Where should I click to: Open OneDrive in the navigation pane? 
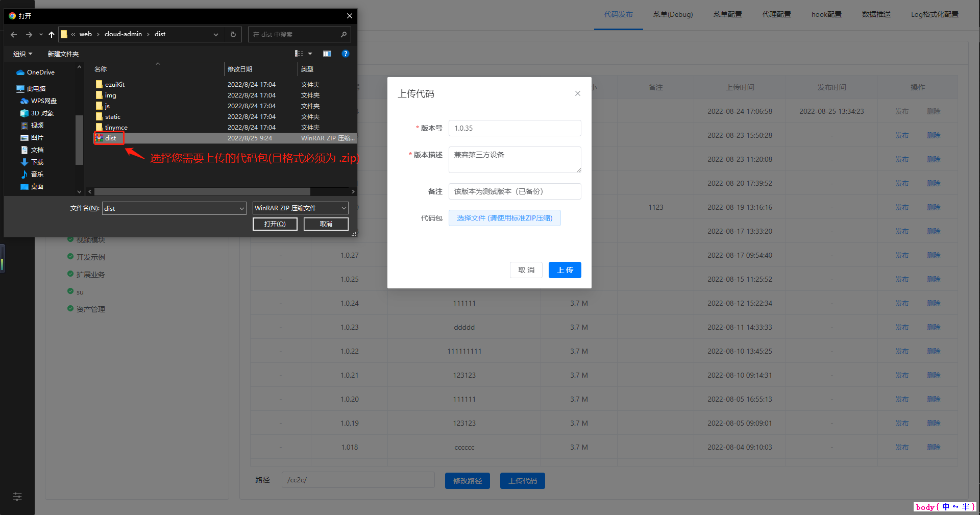point(40,72)
